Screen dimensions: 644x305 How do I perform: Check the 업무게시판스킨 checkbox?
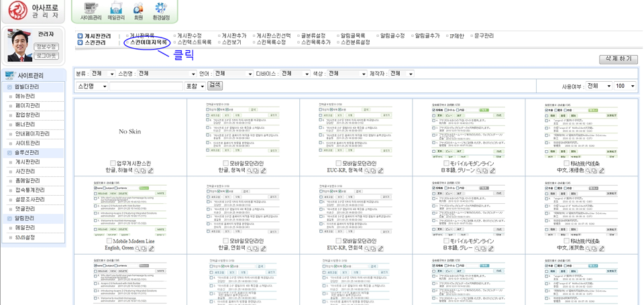coord(113,164)
